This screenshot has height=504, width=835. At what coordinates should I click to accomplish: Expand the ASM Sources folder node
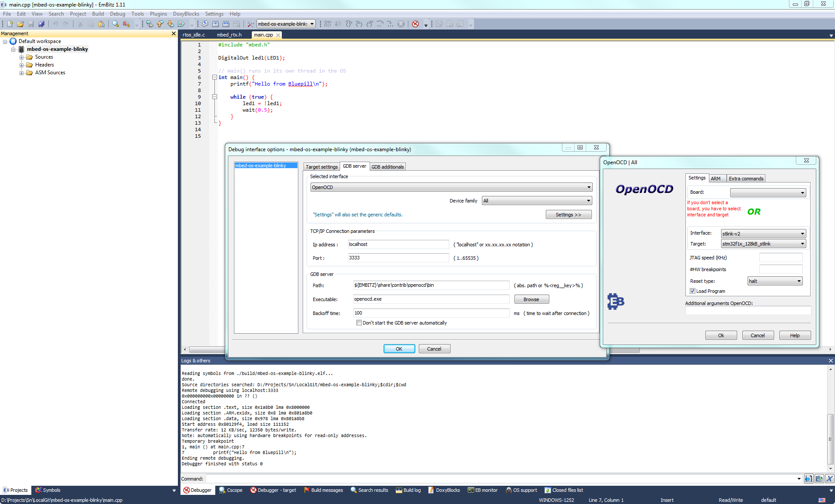pyautogui.click(x=21, y=73)
